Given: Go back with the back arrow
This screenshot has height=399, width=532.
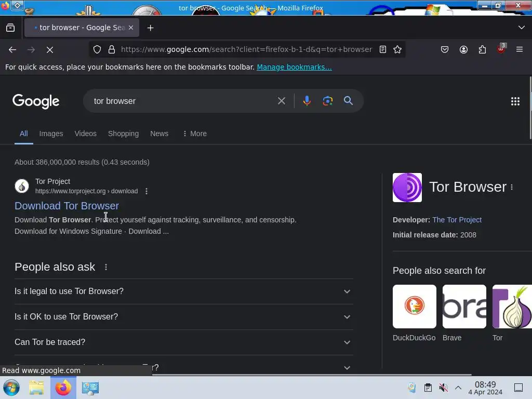Looking at the screenshot, I should 12,49.
